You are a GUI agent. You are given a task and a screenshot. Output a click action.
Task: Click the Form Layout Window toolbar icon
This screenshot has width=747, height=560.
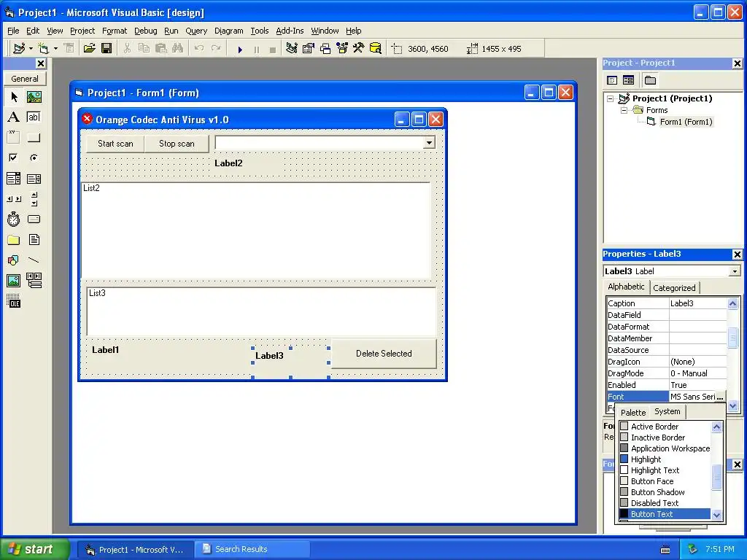tap(325, 48)
